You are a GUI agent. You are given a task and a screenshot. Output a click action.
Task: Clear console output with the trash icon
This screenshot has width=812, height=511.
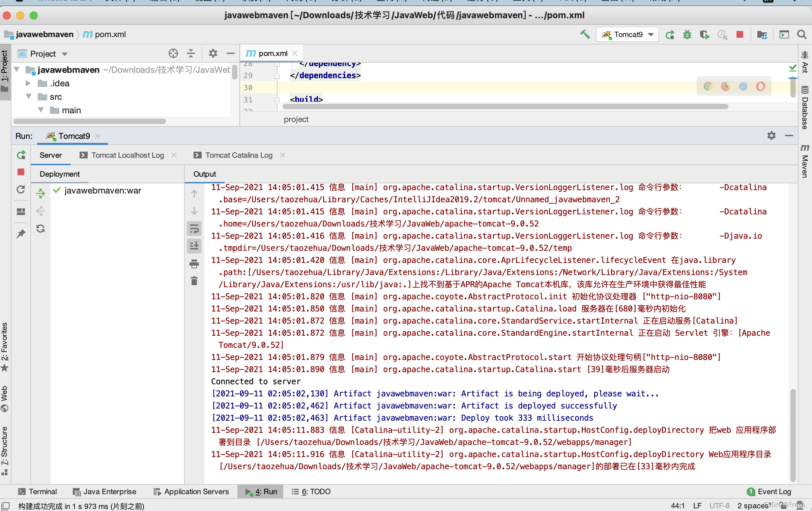coord(194,281)
